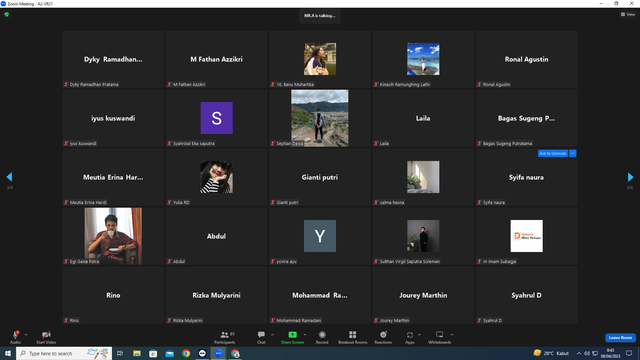Image resolution: width=640 pixels, height=360 pixels.
Task: Click muted mic icon beside Abdul label
Action: pyautogui.click(x=169, y=261)
